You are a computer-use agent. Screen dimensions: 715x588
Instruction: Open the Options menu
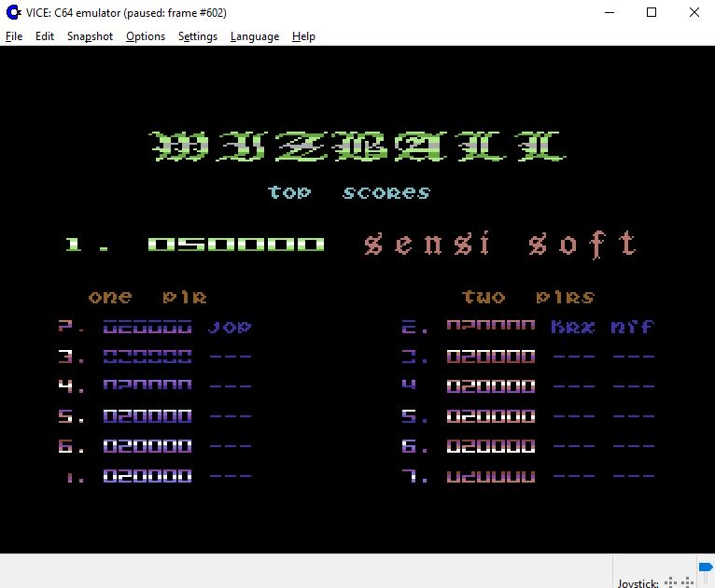[x=146, y=36]
